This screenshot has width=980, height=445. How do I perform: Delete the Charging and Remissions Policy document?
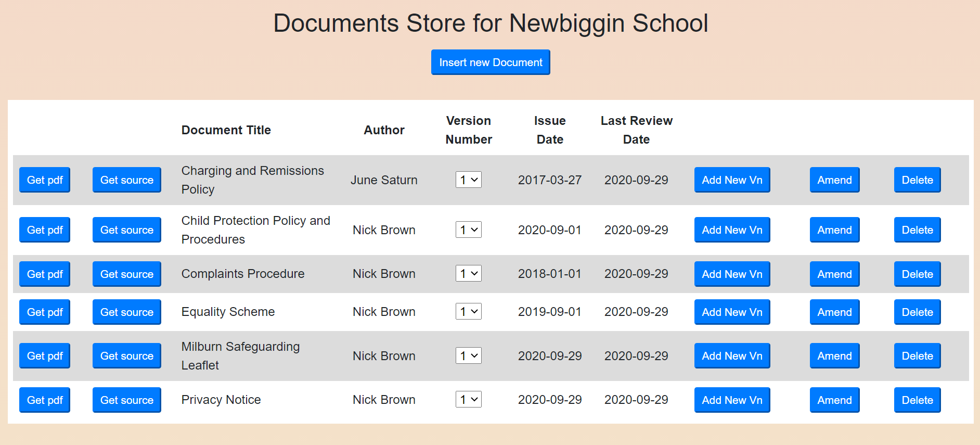pos(918,180)
